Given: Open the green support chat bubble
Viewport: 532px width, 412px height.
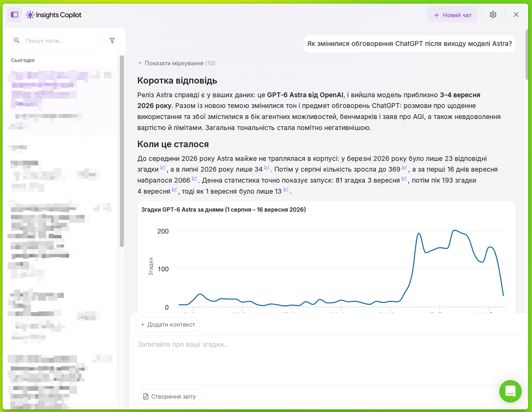Looking at the screenshot, I should 510,391.
